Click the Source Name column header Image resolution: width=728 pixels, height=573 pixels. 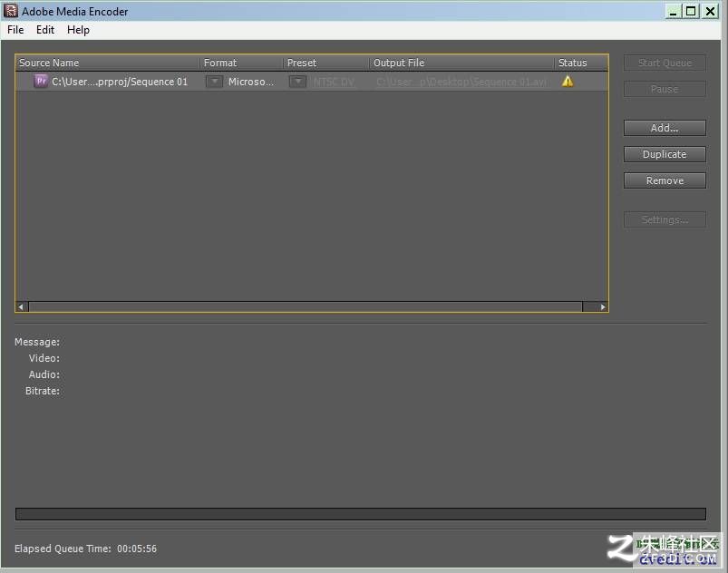click(108, 63)
